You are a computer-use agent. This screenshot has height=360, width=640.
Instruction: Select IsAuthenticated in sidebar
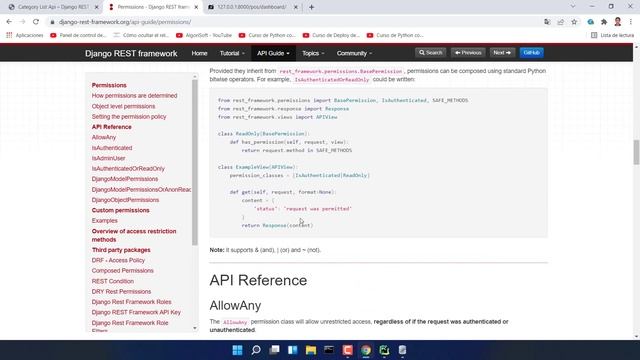pos(112,148)
